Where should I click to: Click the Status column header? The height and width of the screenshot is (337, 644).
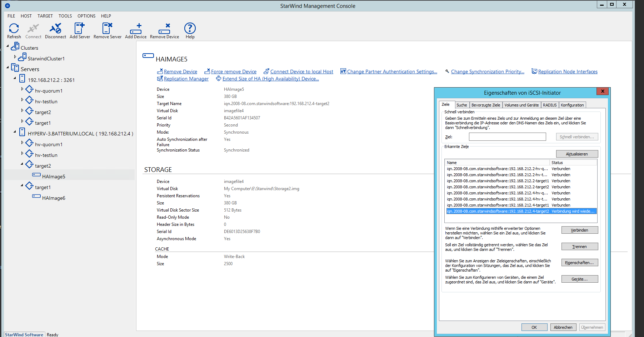point(573,163)
